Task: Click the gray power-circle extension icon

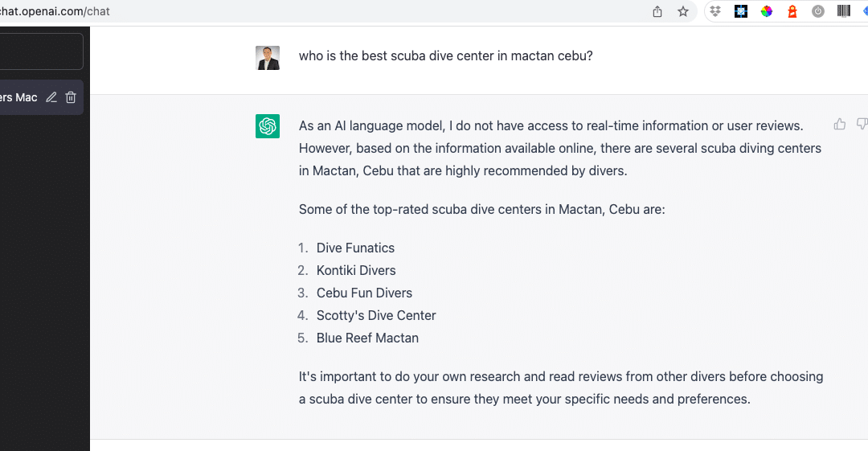Action: (818, 11)
